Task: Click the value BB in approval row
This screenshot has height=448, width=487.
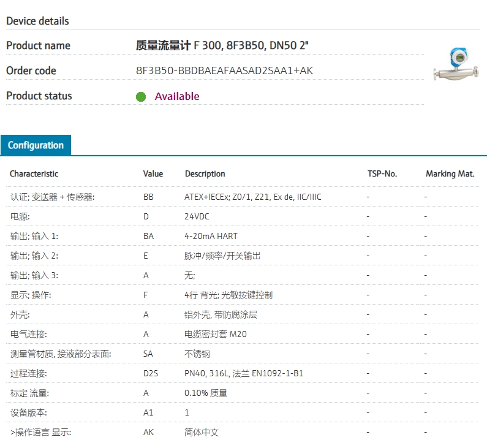Action: click(148, 197)
